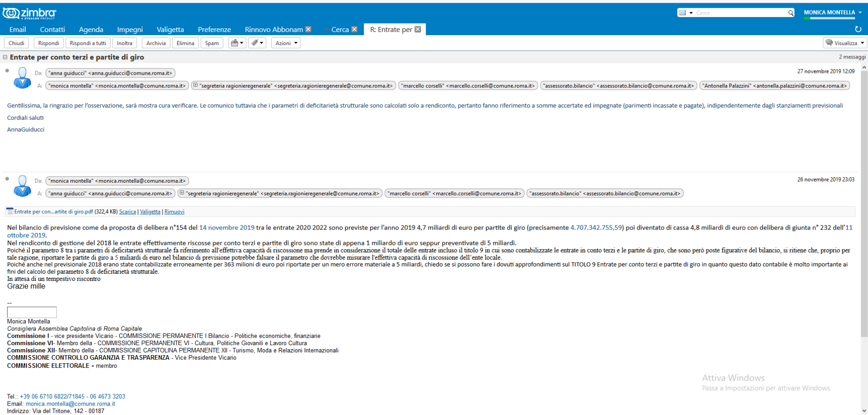
Task: Click the refresh arrow icon
Action: (858, 29)
